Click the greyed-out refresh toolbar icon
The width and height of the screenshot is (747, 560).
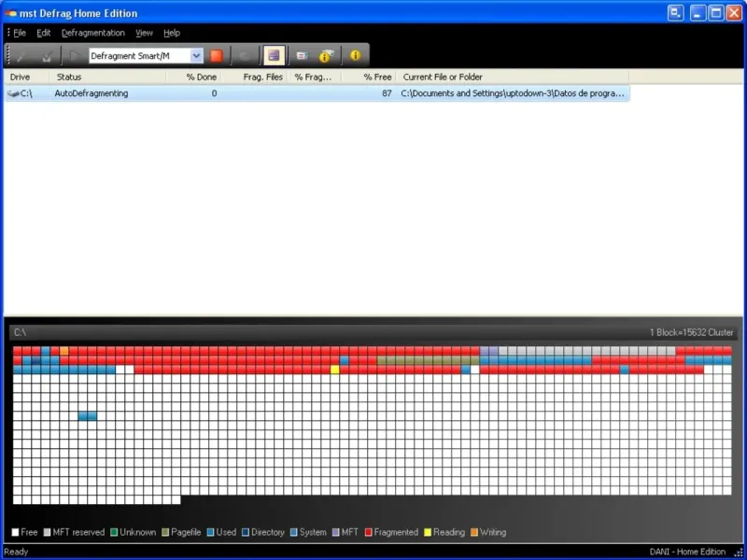coord(245,56)
